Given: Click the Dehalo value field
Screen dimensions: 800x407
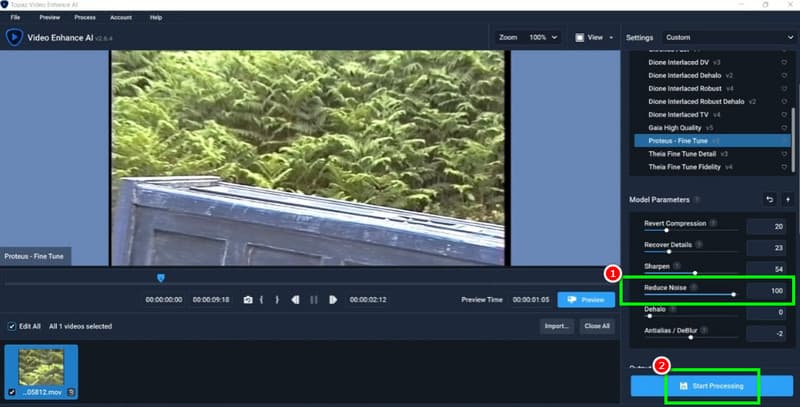Looking at the screenshot, I should 766,312.
